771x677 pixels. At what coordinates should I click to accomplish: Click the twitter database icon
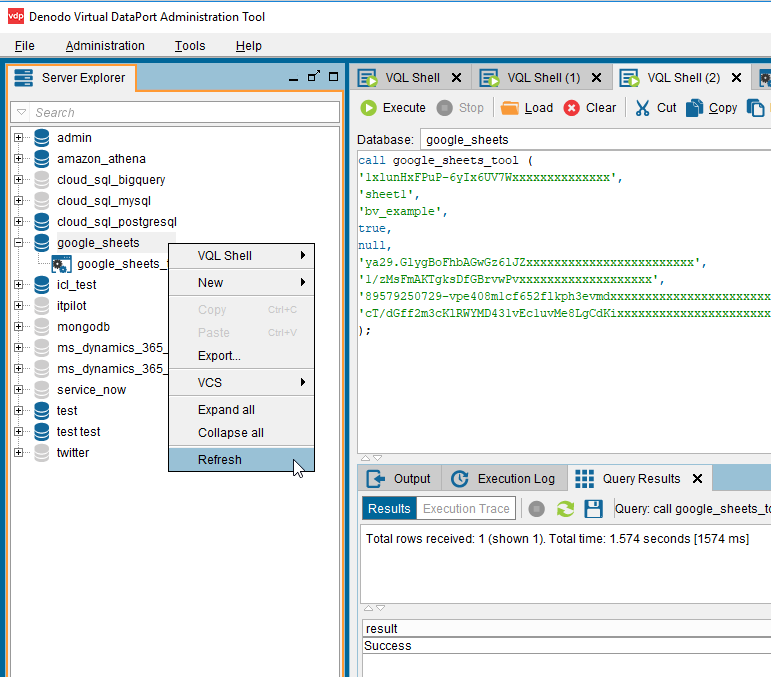42,452
